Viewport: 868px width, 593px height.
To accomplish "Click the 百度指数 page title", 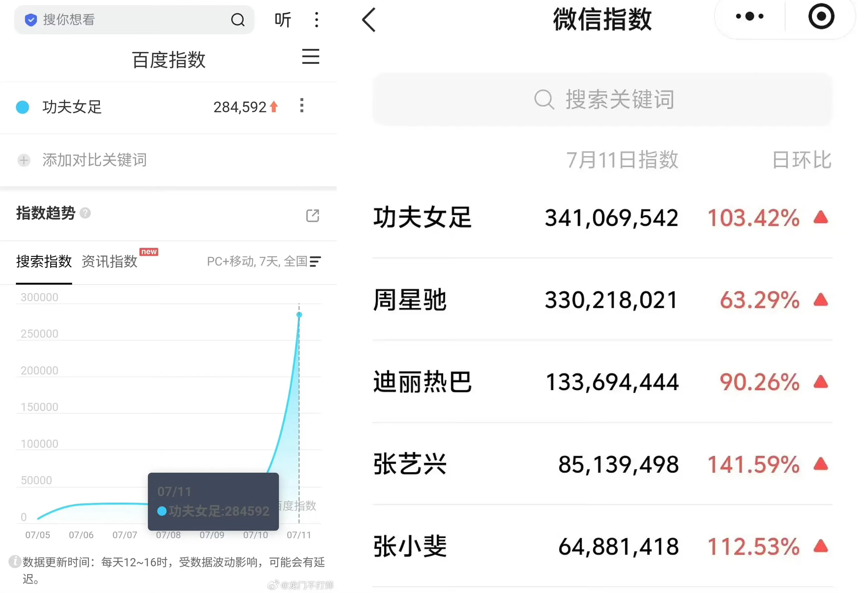I will (x=169, y=60).
